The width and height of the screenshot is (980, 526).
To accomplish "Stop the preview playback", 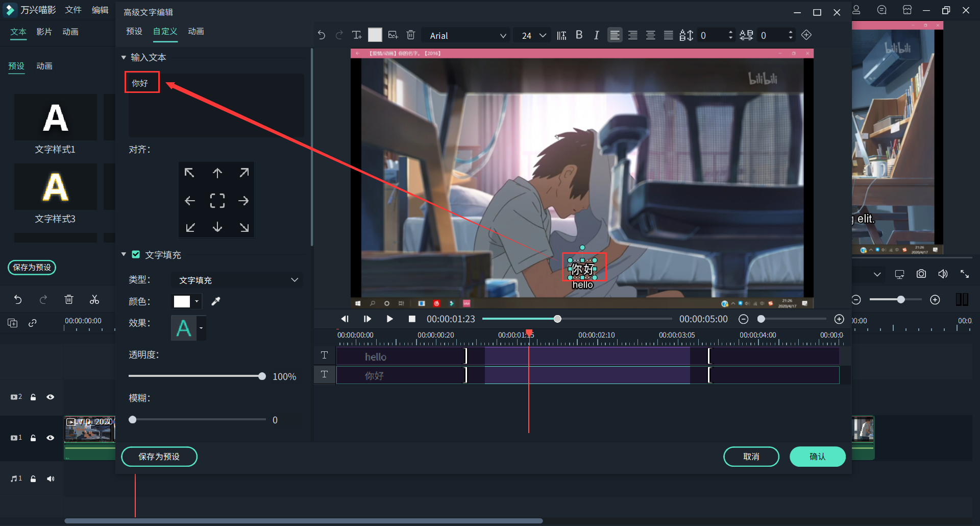I will pos(412,319).
